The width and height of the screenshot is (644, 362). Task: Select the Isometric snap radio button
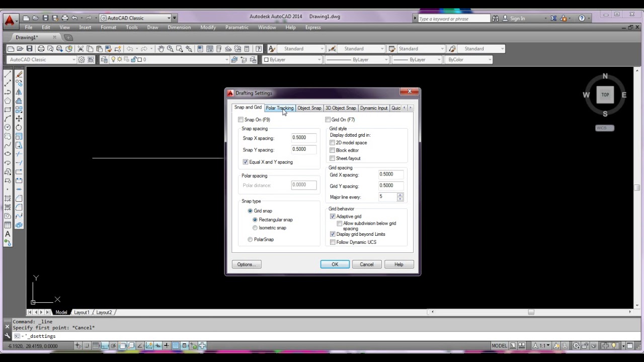255,228
